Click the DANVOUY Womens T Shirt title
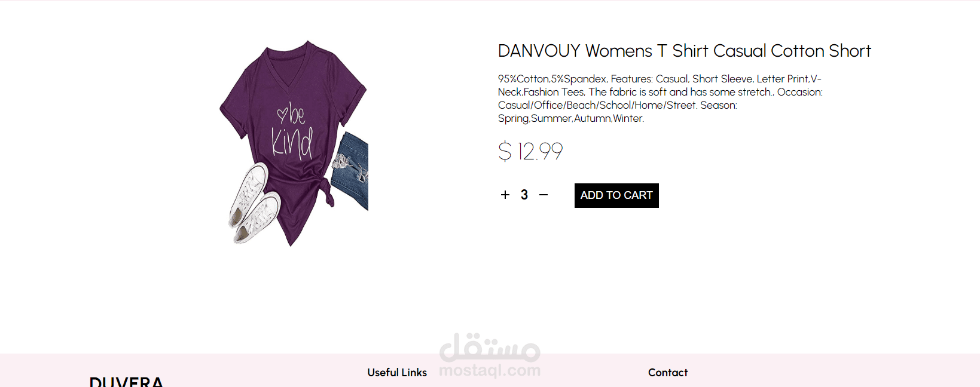The image size is (980, 387). tap(685, 51)
